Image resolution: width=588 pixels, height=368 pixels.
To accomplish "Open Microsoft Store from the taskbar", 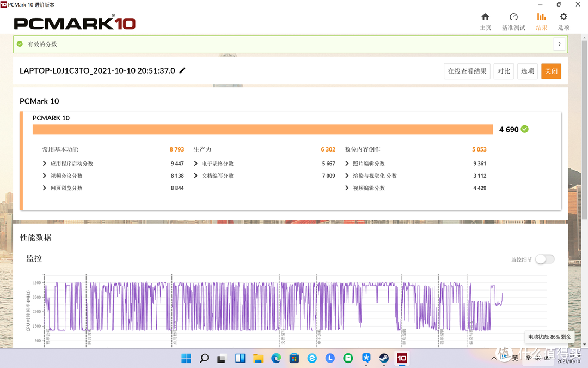I will 294,358.
